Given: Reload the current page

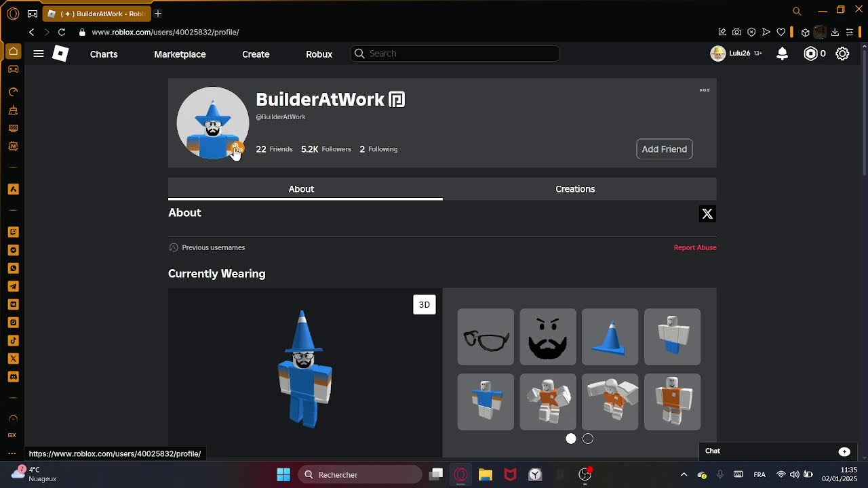Looking at the screenshot, I should (62, 32).
